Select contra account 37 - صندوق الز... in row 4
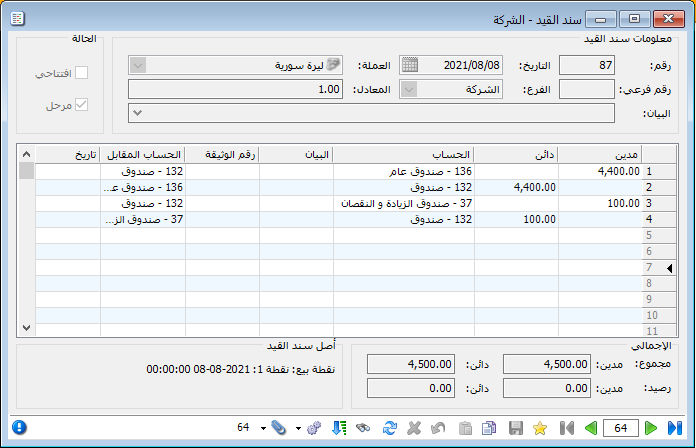 point(143,219)
